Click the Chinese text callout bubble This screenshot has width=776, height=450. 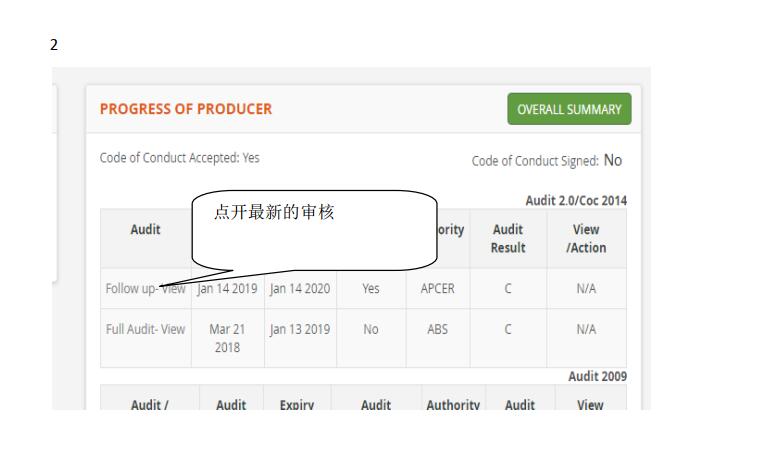tap(314, 230)
